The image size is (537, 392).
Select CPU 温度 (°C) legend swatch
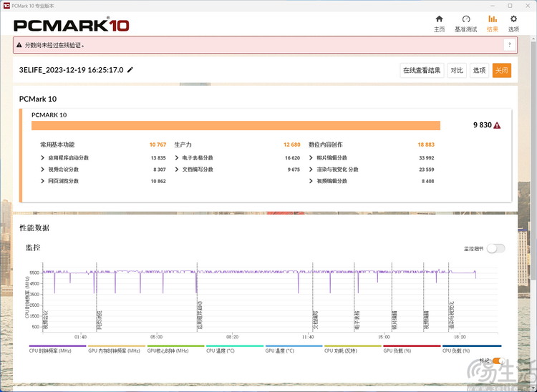[x=235, y=346]
